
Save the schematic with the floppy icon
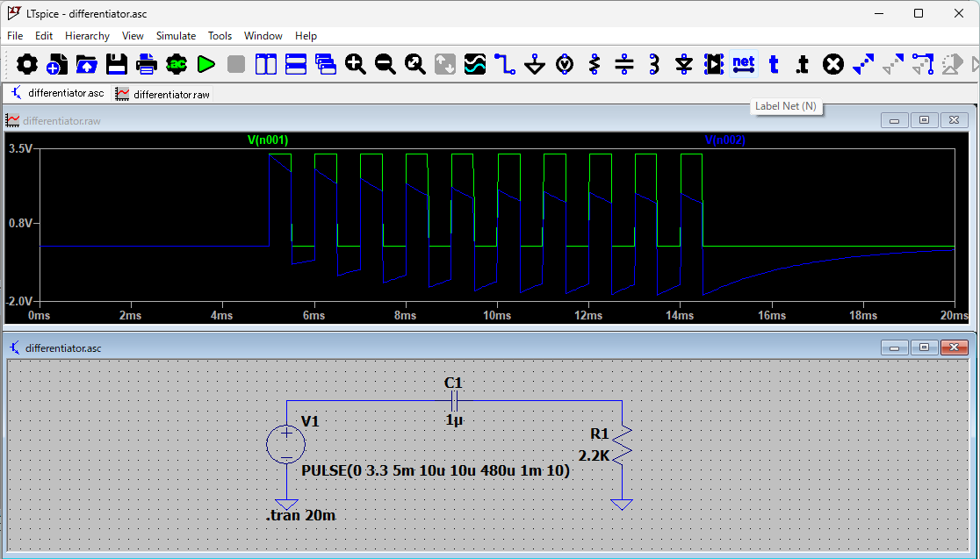[x=117, y=64]
